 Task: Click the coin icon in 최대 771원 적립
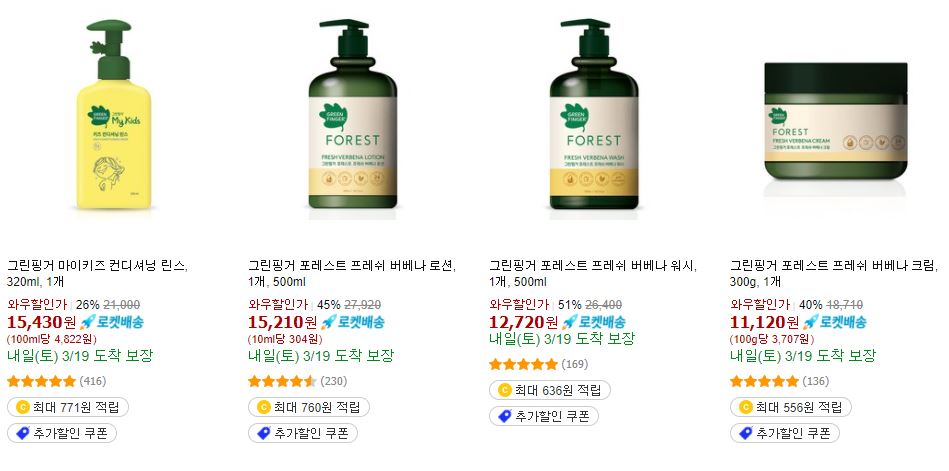[22, 407]
